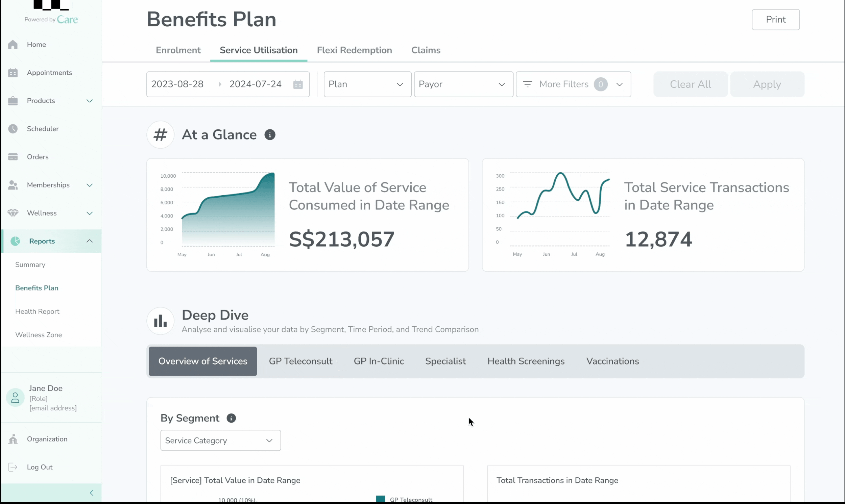Screen dimensions: 845x504
Task: Open Appointments via its calendar icon
Action: pyautogui.click(x=13, y=73)
